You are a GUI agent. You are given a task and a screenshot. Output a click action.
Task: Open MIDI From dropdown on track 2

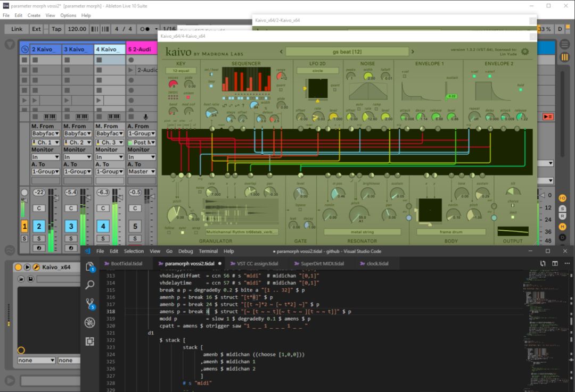[x=45, y=134]
